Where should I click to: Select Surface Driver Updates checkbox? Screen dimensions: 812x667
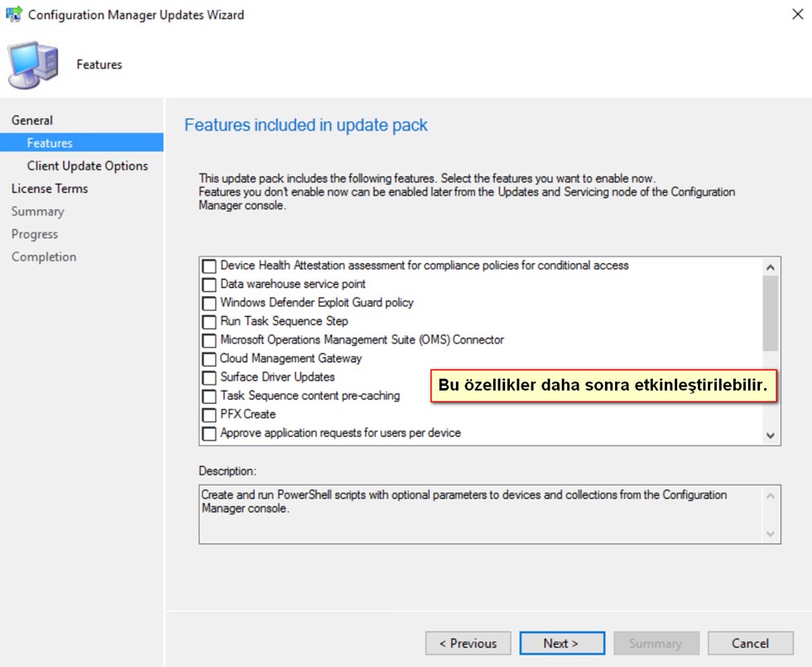[209, 378]
